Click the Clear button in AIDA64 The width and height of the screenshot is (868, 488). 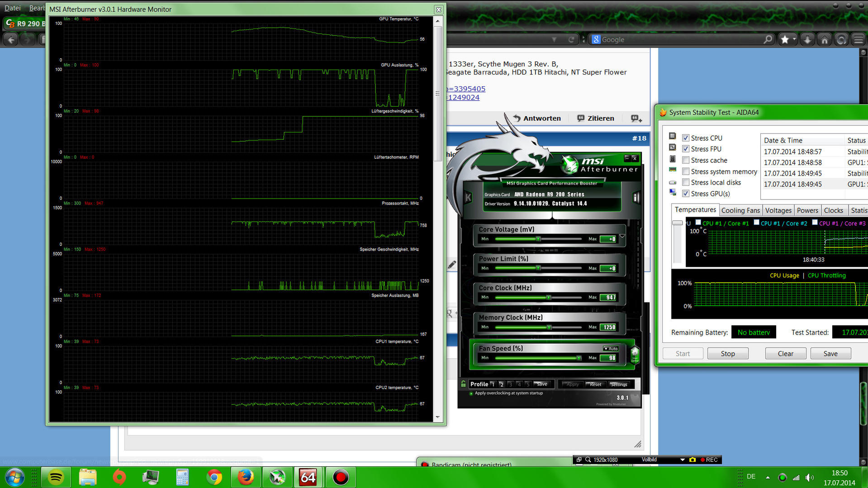[786, 354]
